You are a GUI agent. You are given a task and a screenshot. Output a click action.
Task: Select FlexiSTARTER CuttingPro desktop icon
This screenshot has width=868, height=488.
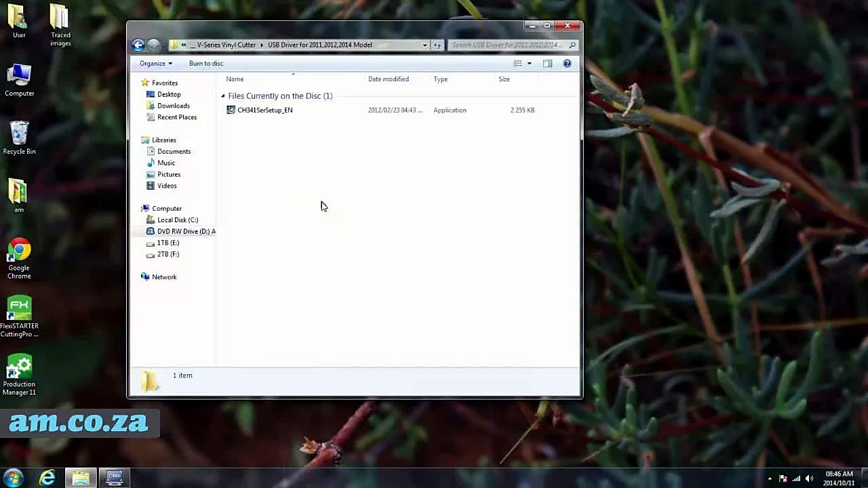[19, 317]
